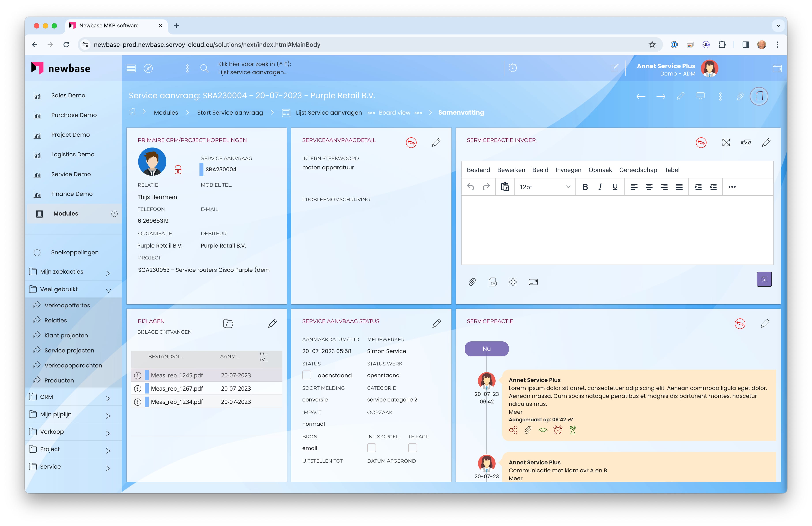The image size is (812, 526).
Task: Open the Opmaak editor menu
Action: pos(600,170)
